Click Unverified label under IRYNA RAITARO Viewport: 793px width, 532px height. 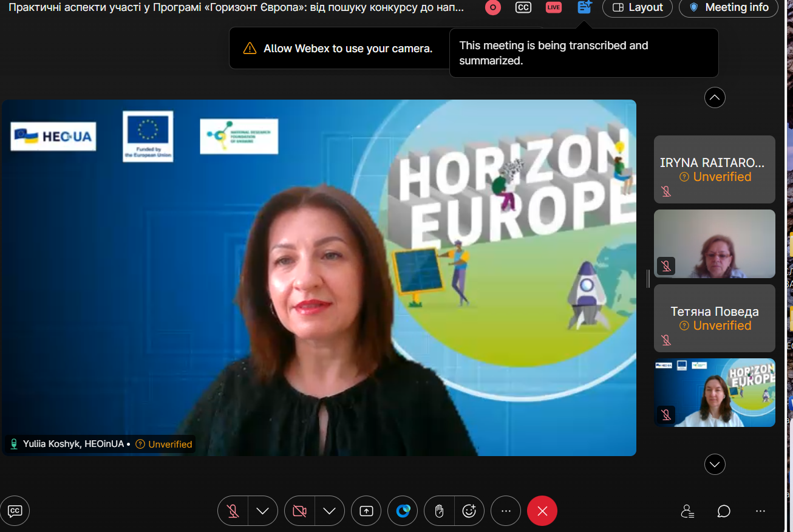tap(715, 177)
